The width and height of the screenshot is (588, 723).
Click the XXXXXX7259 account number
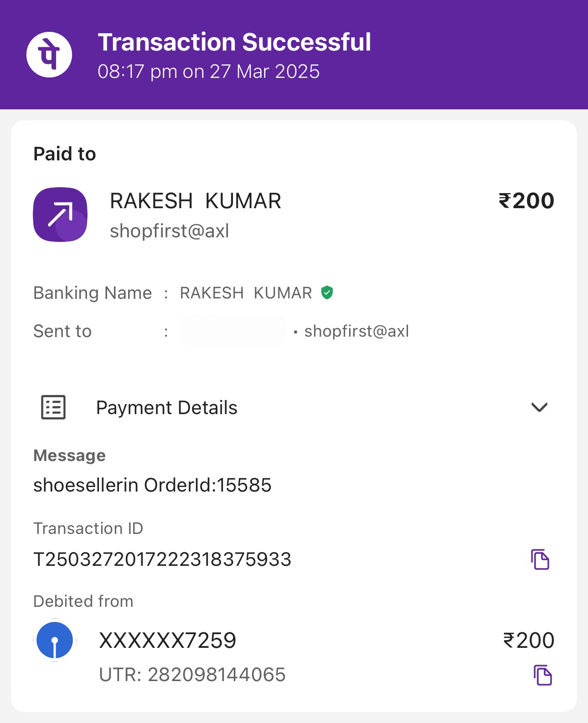(x=167, y=640)
